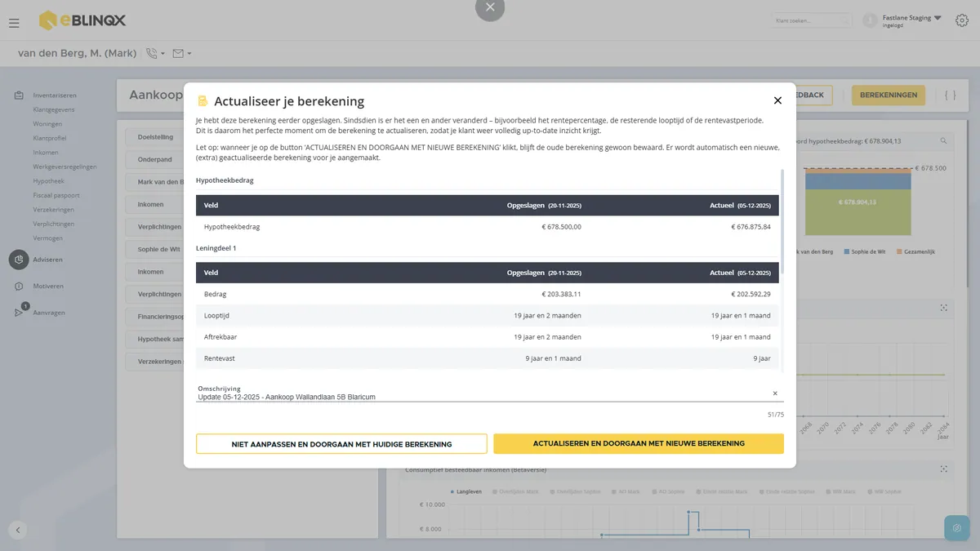Screen dimensions: 980x551
Task: Click the round X button above the dialog
Action: [x=490, y=8]
